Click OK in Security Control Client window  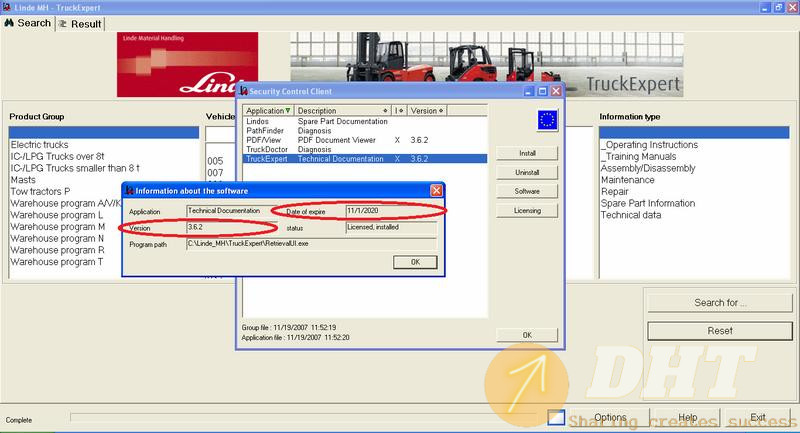(527, 335)
